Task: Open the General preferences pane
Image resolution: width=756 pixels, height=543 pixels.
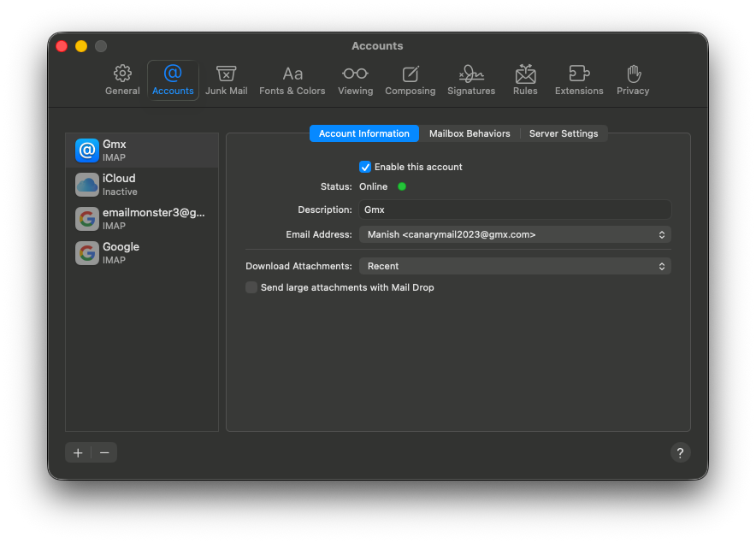Action: [121, 80]
